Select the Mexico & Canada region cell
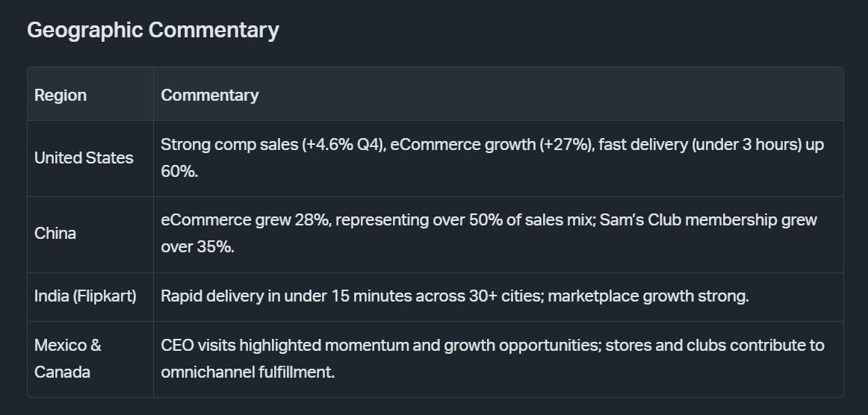This screenshot has width=868, height=415. pos(68,358)
